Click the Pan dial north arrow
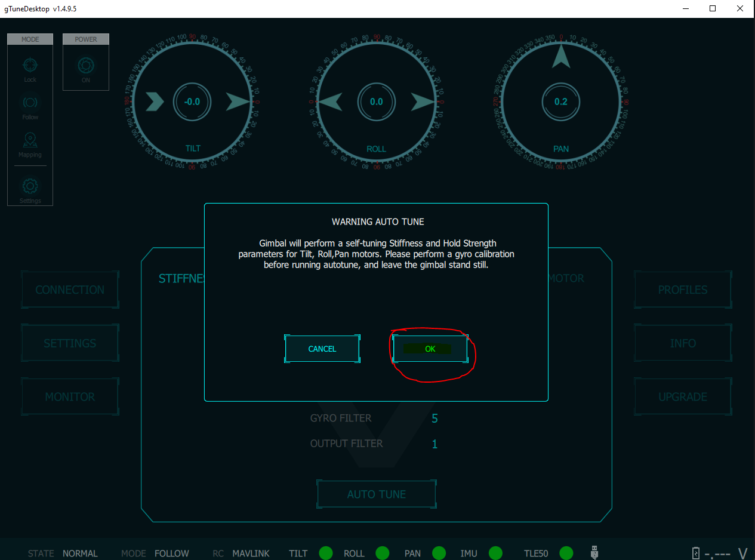 coord(560,56)
